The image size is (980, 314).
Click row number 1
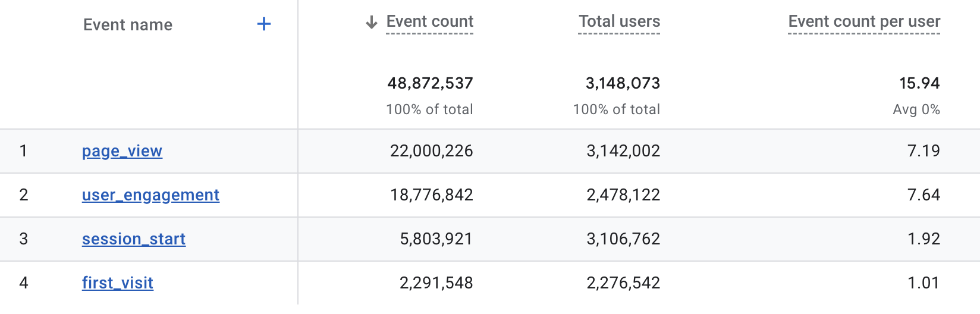click(x=23, y=151)
